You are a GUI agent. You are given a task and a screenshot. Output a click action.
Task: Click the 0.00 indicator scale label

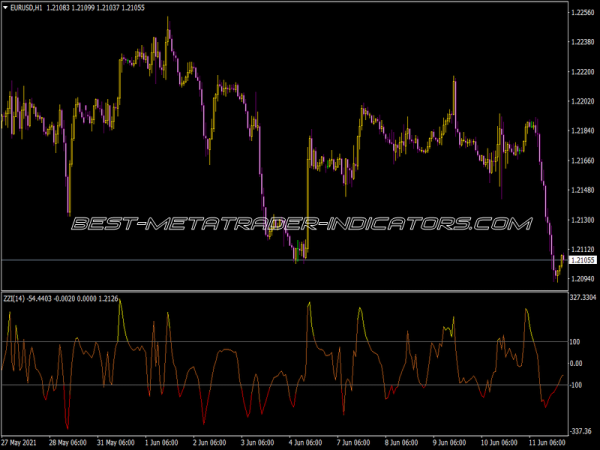(x=577, y=363)
